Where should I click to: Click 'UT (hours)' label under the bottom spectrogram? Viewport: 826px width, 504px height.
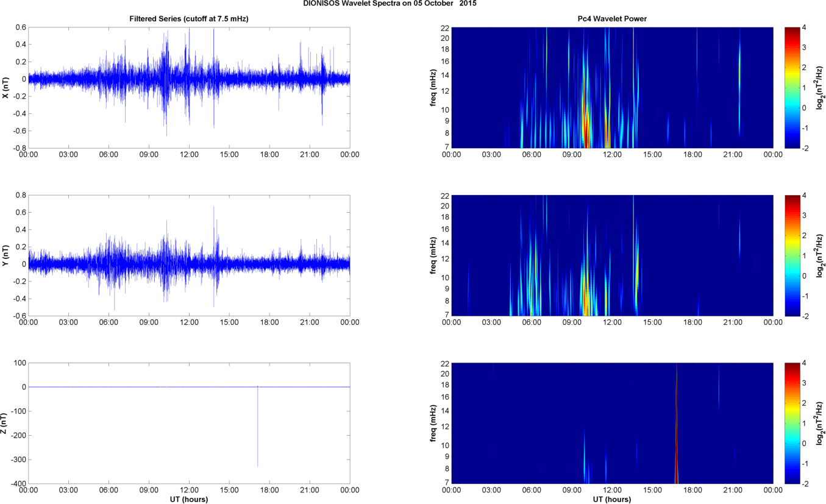click(x=612, y=499)
